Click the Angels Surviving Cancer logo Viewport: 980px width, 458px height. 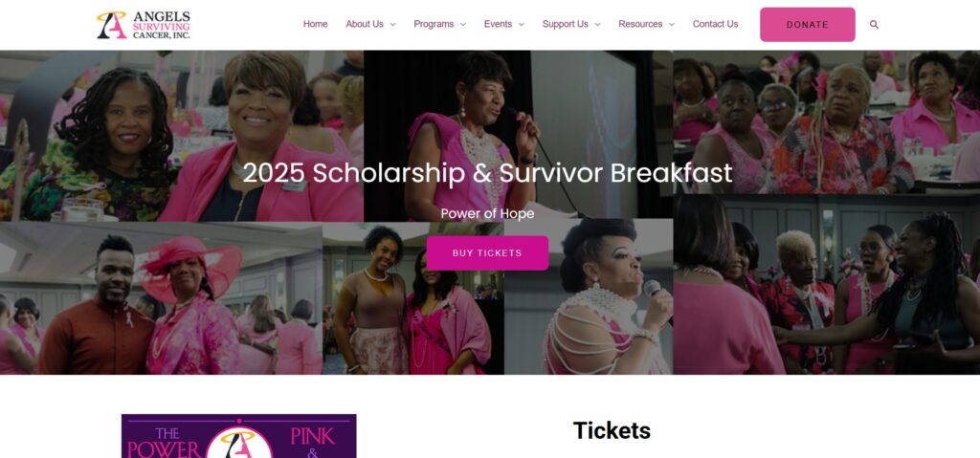(x=144, y=25)
